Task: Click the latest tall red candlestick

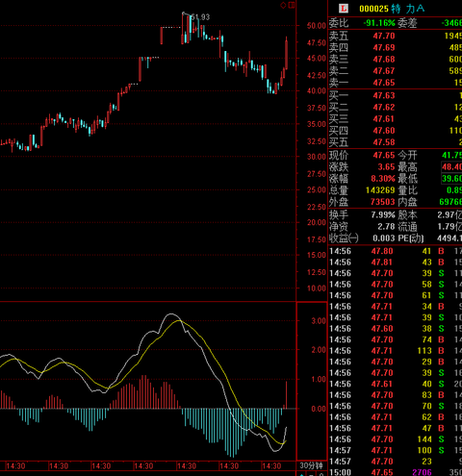Action: tap(286, 53)
